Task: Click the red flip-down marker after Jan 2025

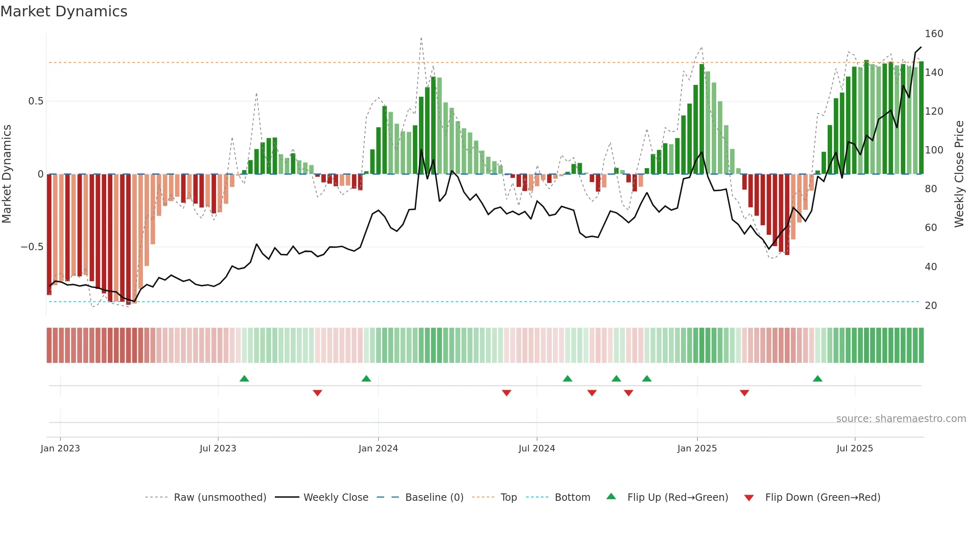Action: point(744,393)
